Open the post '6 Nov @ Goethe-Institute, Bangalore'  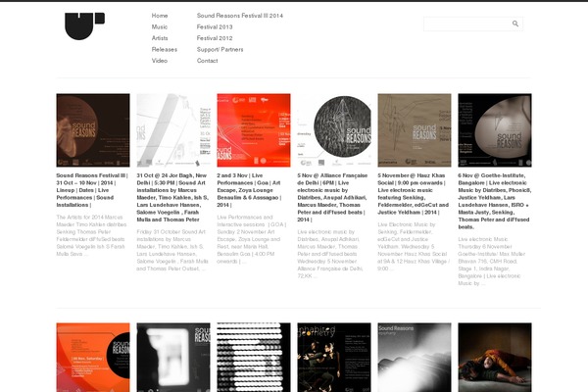coord(495,201)
